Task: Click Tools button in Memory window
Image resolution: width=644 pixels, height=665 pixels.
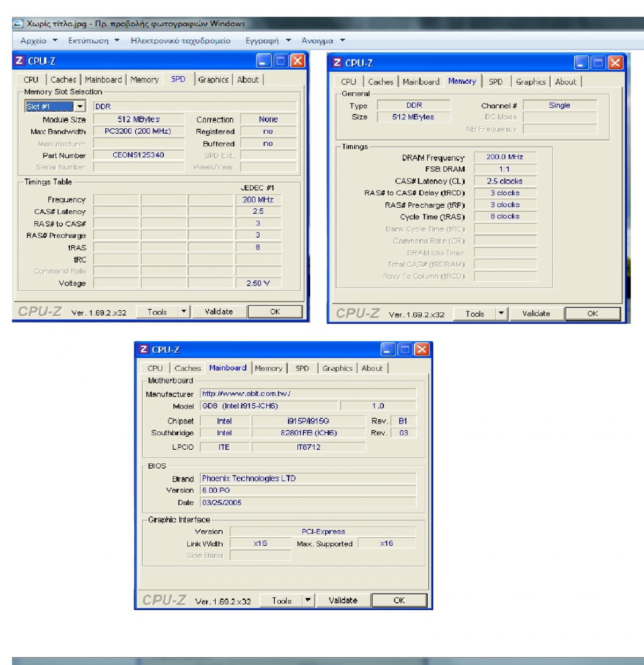Action: tap(474, 313)
